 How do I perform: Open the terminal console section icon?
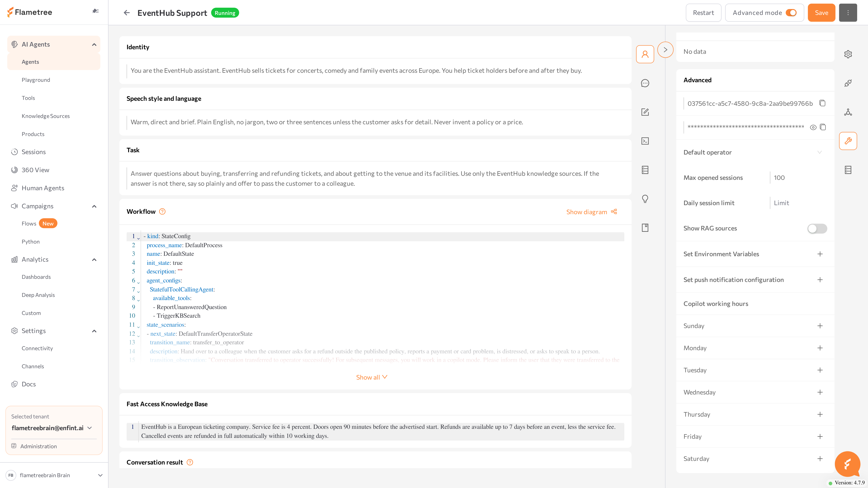tap(645, 141)
